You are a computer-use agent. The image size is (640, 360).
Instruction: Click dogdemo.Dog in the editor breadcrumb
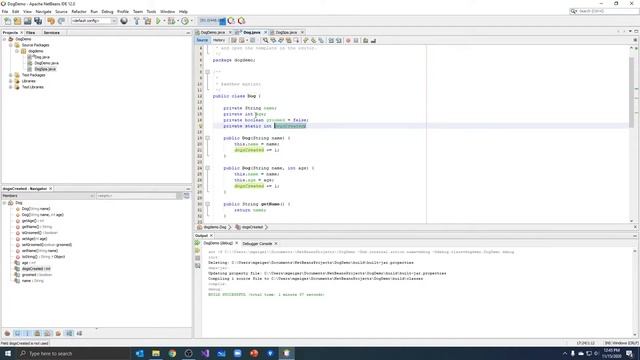(x=215, y=227)
